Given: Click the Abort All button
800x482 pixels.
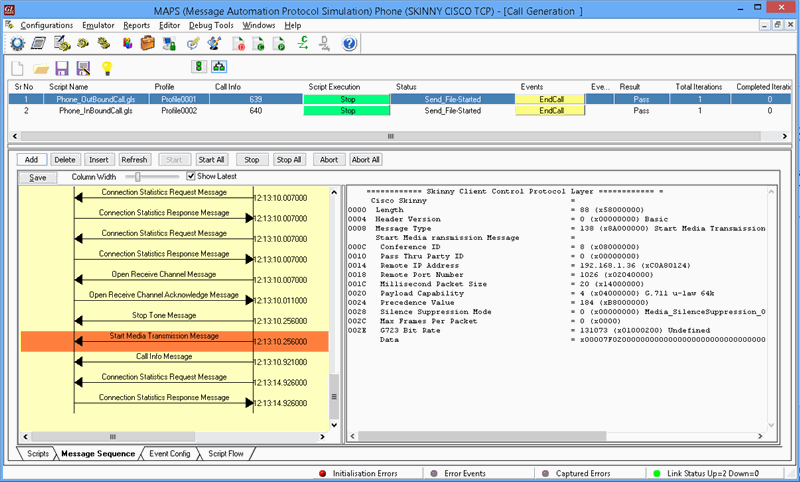Looking at the screenshot, I should (x=366, y=160).
